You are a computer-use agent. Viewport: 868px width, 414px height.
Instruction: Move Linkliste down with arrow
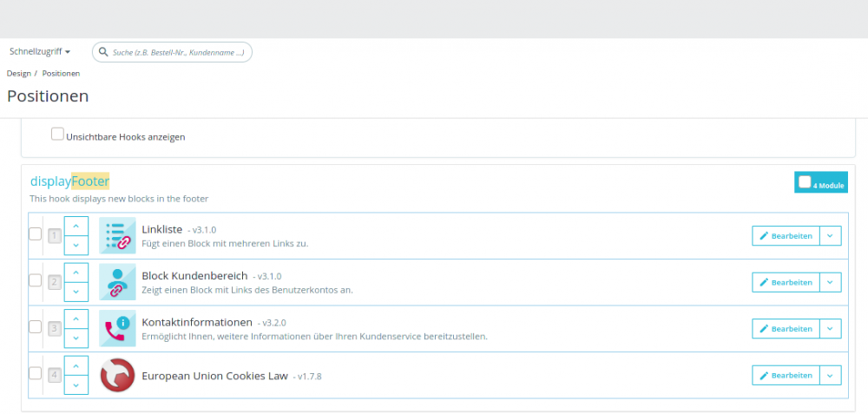(x=76, y=246)
